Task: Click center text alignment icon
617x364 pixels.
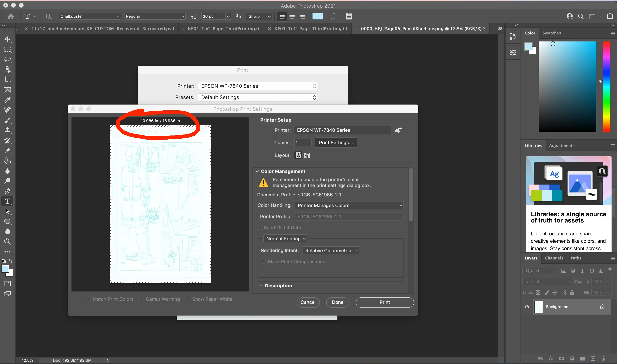Action: coord(292,16)
